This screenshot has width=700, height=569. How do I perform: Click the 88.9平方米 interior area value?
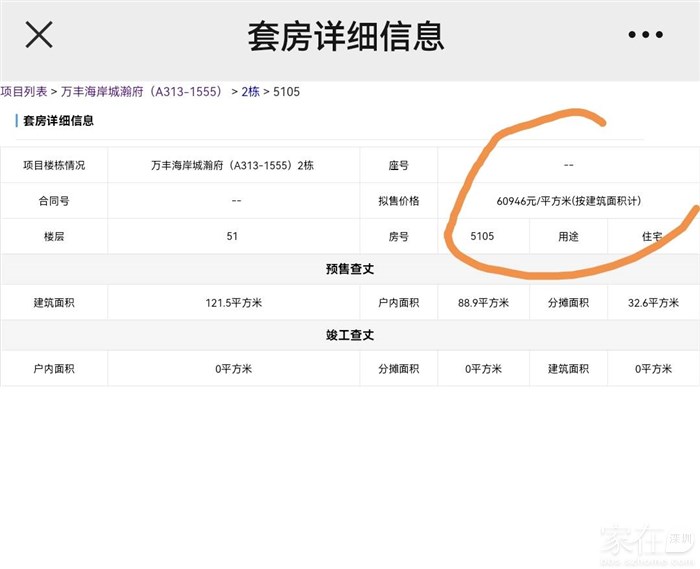(x=483, y=303)
